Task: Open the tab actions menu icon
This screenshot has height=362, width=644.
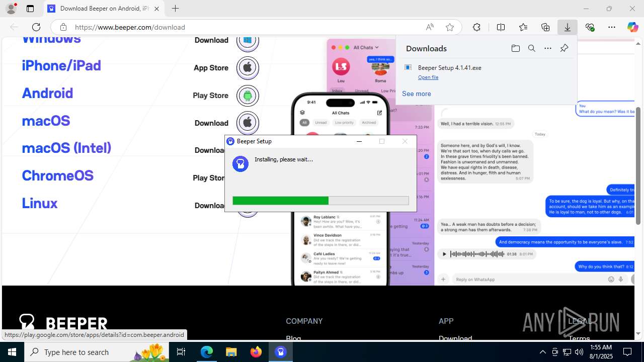Action: 30,9
